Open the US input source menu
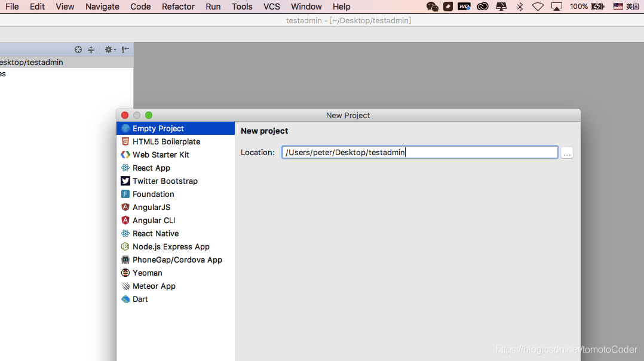644x361 pixels. [x=626, y=7]
